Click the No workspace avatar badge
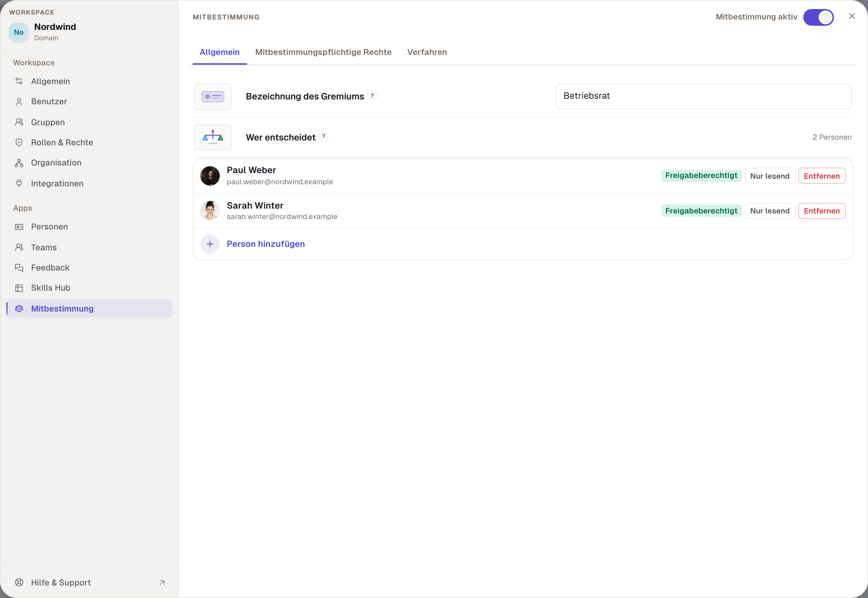Image resolution: width=868 pixels, height=598 pixels. pyautogui.click(x=19, y=32)
